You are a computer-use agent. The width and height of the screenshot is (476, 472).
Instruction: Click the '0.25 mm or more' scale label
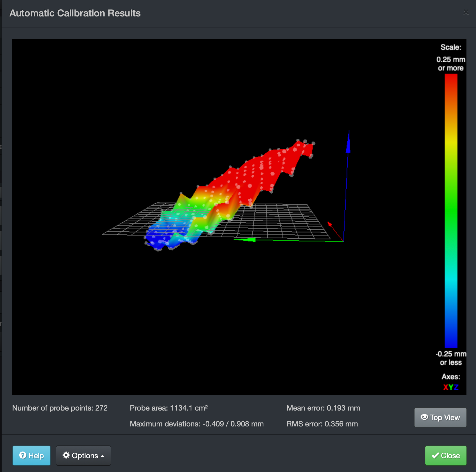pos(451,64)
